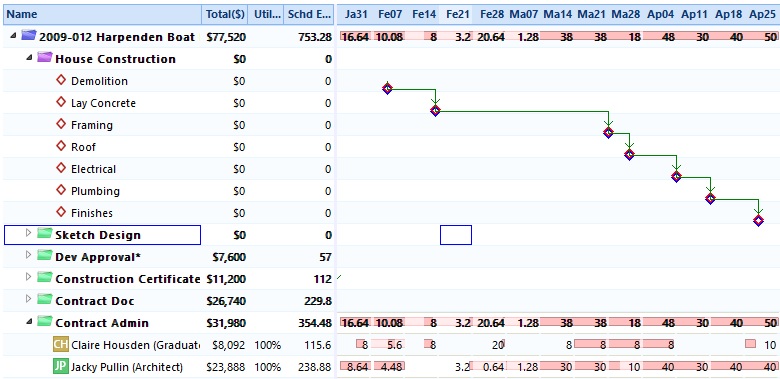The width and height of the screenshot is (780, 379).
Task: Select the Claire Housden (Graduate) resource row
Action: point(135,345)
